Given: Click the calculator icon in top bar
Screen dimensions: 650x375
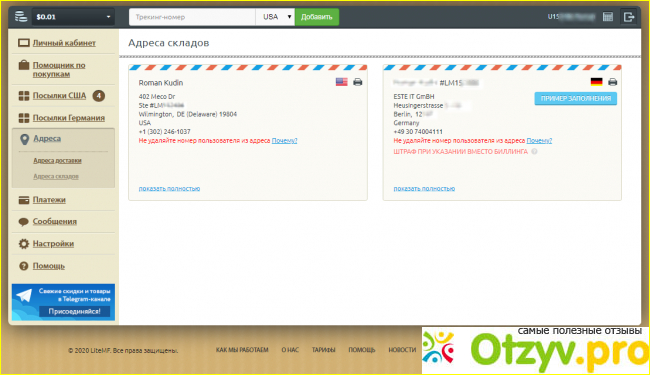Looking at the screenshot, I should (608, 17).
